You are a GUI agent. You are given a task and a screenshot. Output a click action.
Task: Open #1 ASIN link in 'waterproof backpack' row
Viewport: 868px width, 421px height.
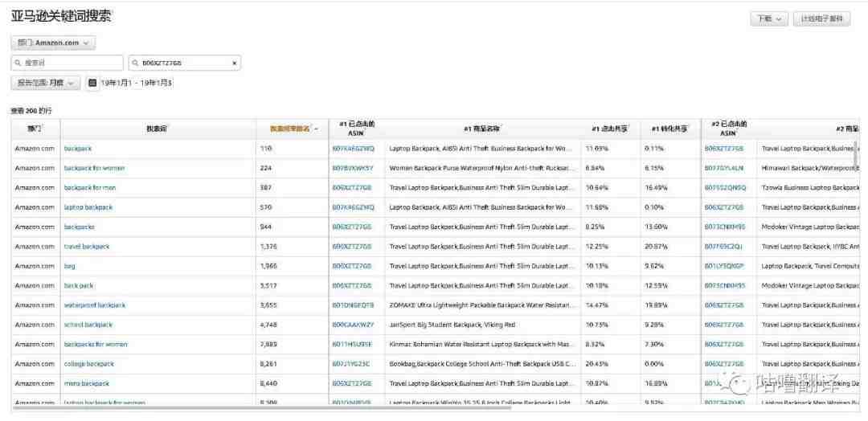click(x=353, y=305)
